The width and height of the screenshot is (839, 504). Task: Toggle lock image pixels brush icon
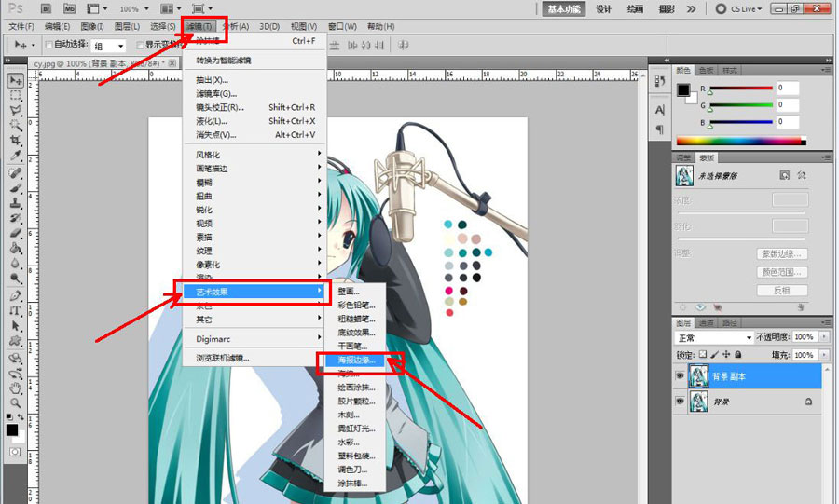[x=714, y=354]
